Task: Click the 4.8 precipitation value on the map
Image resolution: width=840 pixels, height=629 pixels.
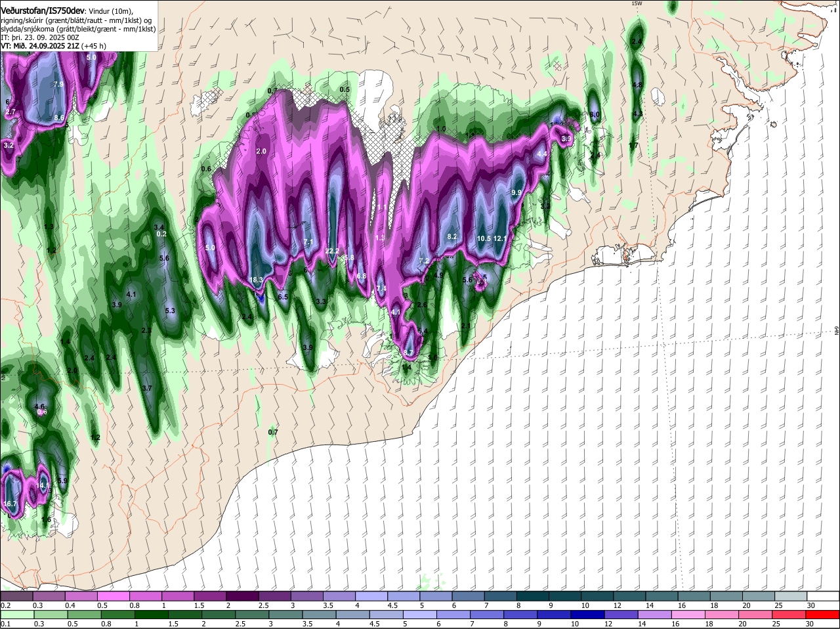Action: (x=637, y=85)
